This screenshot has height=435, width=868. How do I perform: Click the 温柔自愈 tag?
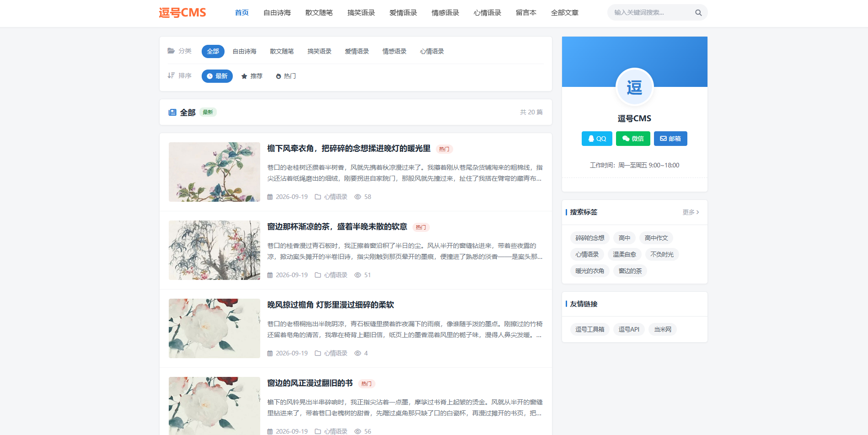point(624,254)
